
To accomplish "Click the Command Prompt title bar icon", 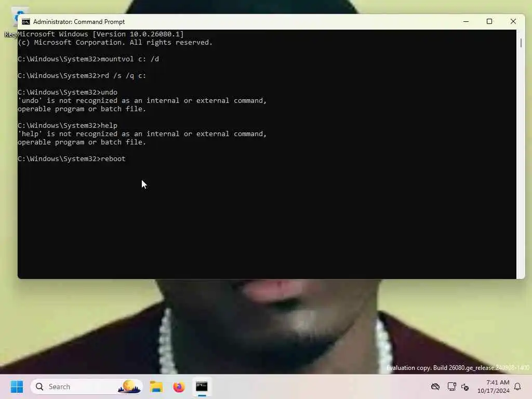I will 26,22.
